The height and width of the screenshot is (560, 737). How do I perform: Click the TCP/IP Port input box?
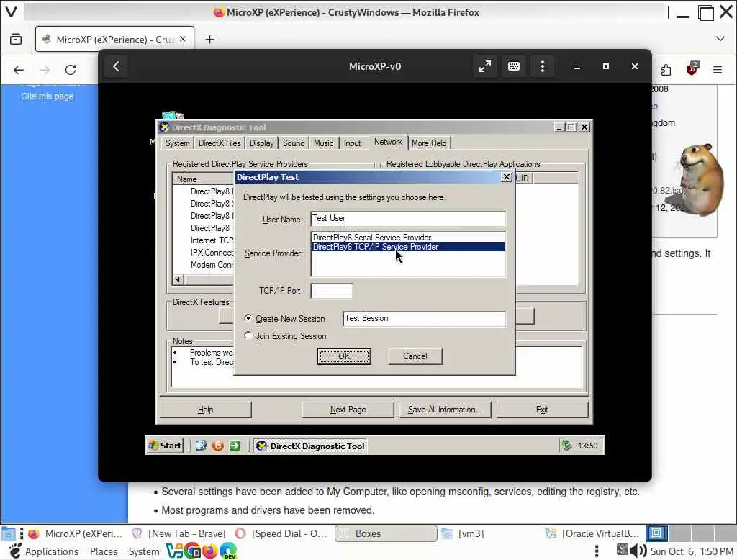click(x=331, y=291)
